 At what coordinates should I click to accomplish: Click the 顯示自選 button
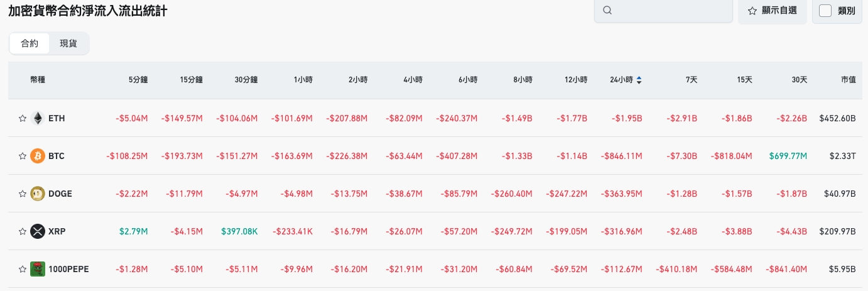point(772,11)
